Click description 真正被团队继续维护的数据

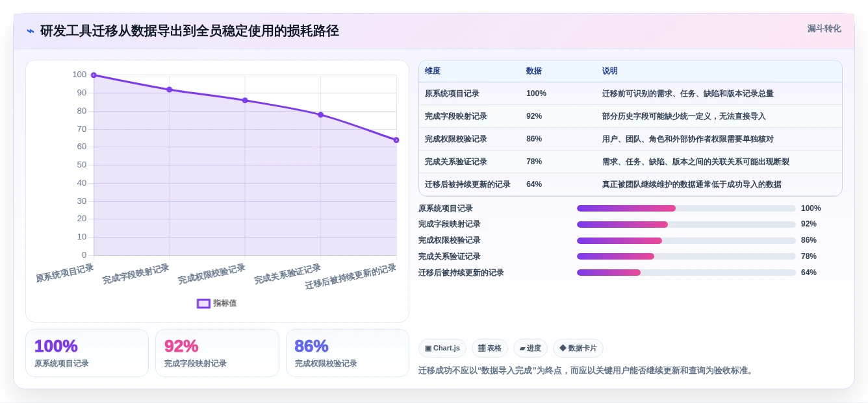pyautogui.click(x=692, y=184)
